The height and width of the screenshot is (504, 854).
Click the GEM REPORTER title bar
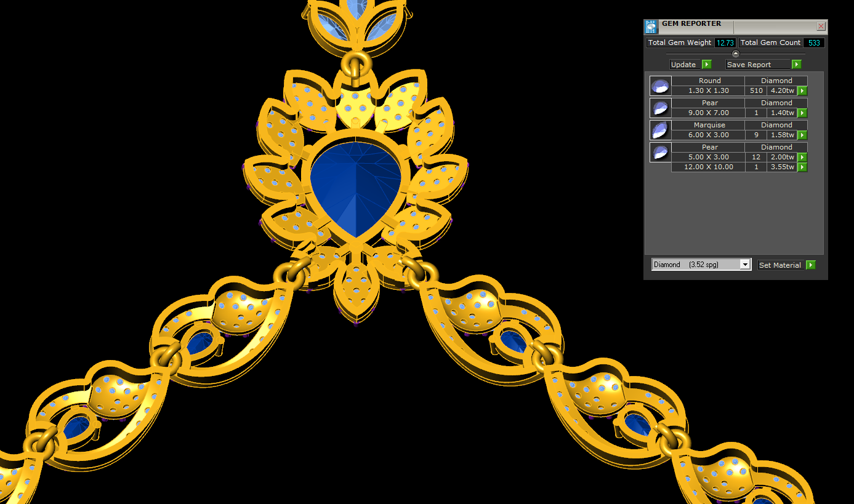736,26
